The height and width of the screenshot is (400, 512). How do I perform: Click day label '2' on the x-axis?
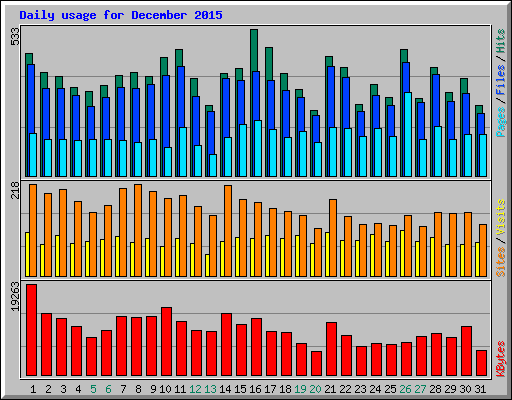click(x=48, y=389)
